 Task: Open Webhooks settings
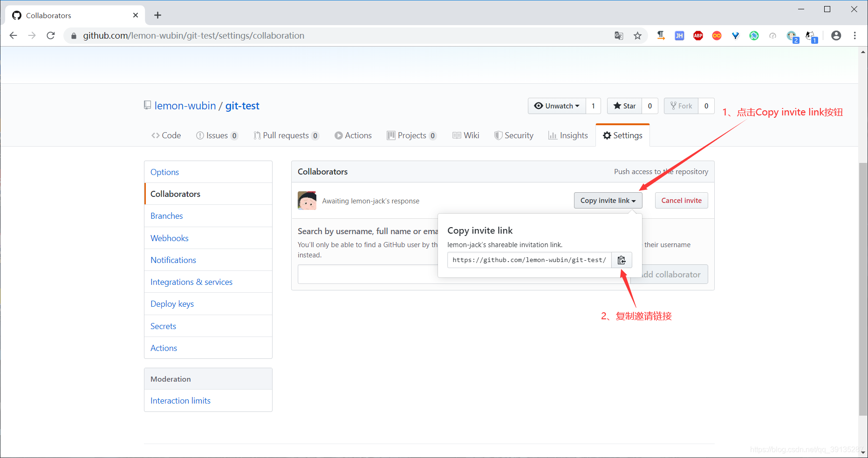click(208, 238)
